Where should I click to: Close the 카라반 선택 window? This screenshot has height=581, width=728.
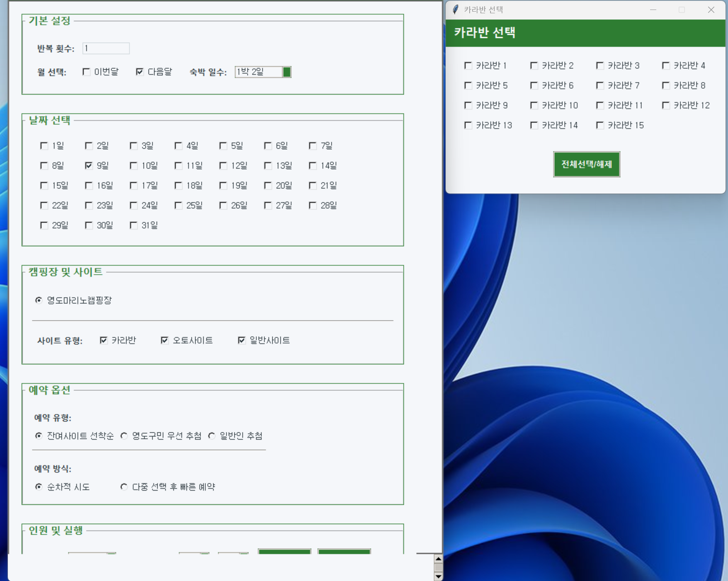click(x=711, y=10)
